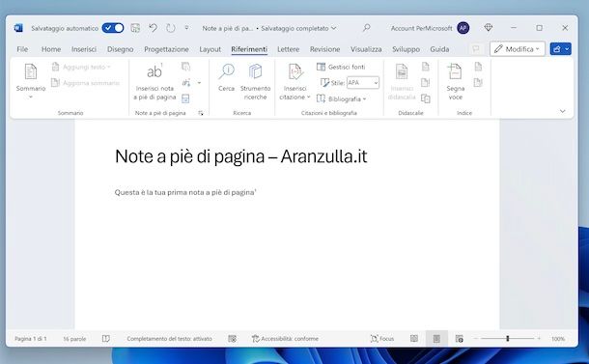The height and width of the screenshot is (364, 589).
Task: Click the update index icon
Action: click(478, 83)
